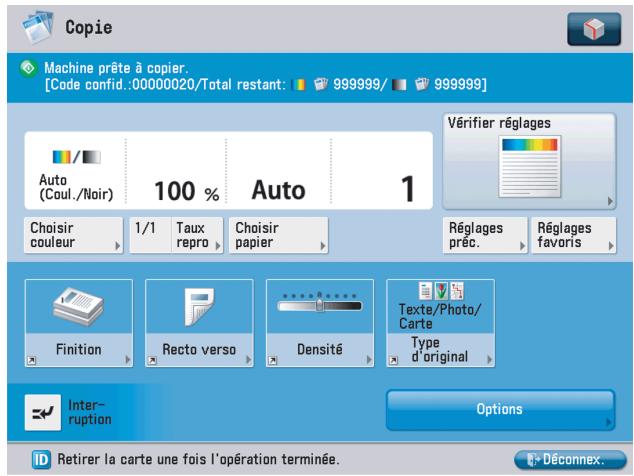The width and height of the screenshot is (634, 476).
Task: Open Recto verso page icon
Action: (199, 307)
